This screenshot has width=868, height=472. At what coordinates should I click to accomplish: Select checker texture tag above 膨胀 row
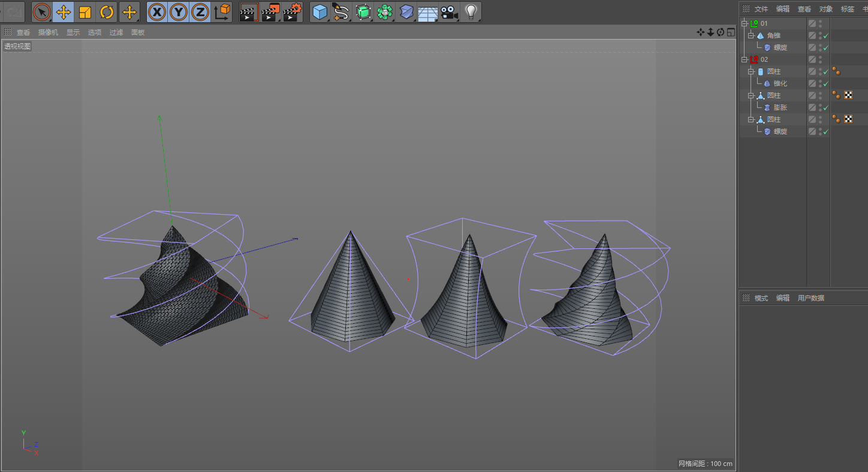click(849, 95)
